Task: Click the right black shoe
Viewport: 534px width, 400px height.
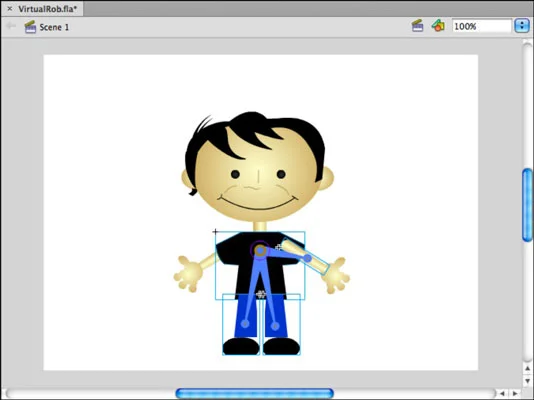Action: click(x=281, y=346)
